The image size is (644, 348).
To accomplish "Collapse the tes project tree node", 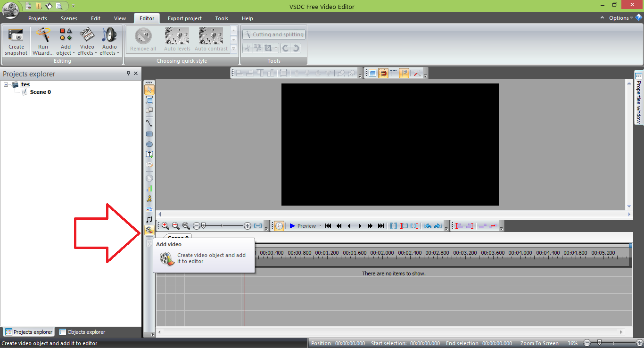I will point(6,85).
